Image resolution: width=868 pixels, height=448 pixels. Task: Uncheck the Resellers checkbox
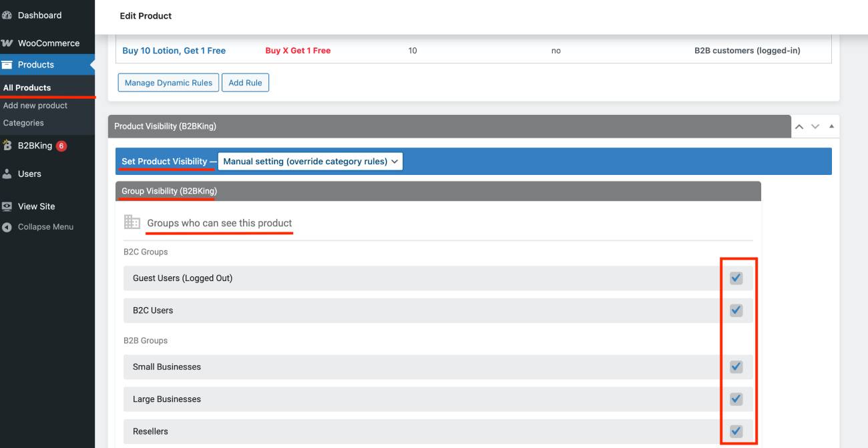(736, 431)
